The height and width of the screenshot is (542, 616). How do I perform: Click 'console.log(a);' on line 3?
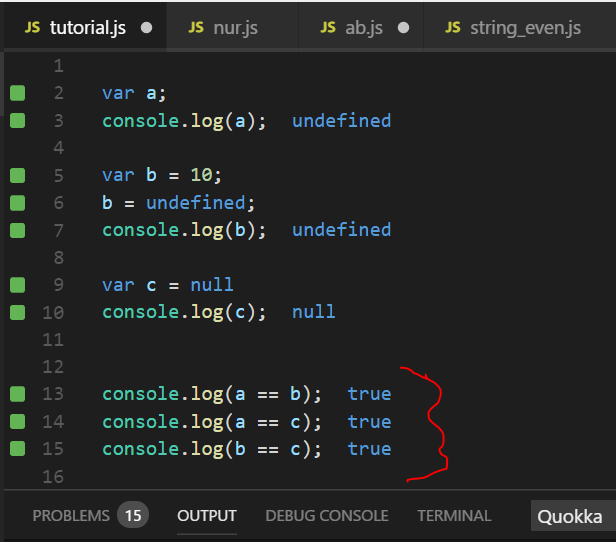point(184,121)
